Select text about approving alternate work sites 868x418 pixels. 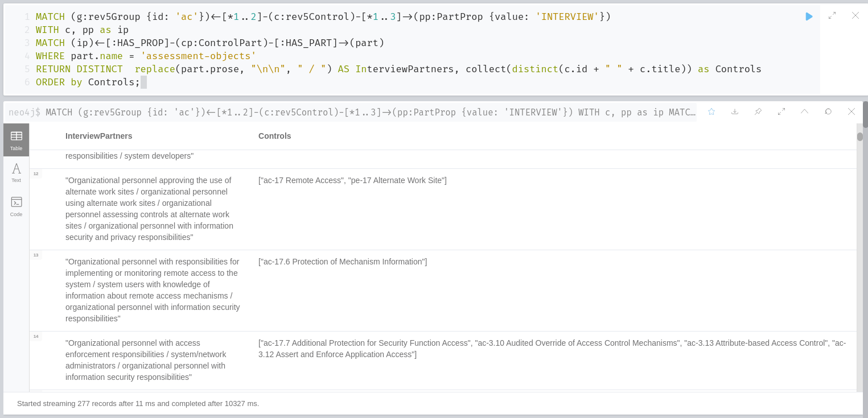click(150, 209)
